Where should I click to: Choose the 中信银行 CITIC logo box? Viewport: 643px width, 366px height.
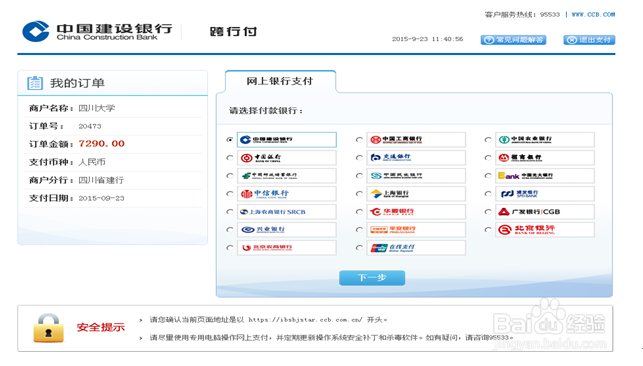point(287,194)
